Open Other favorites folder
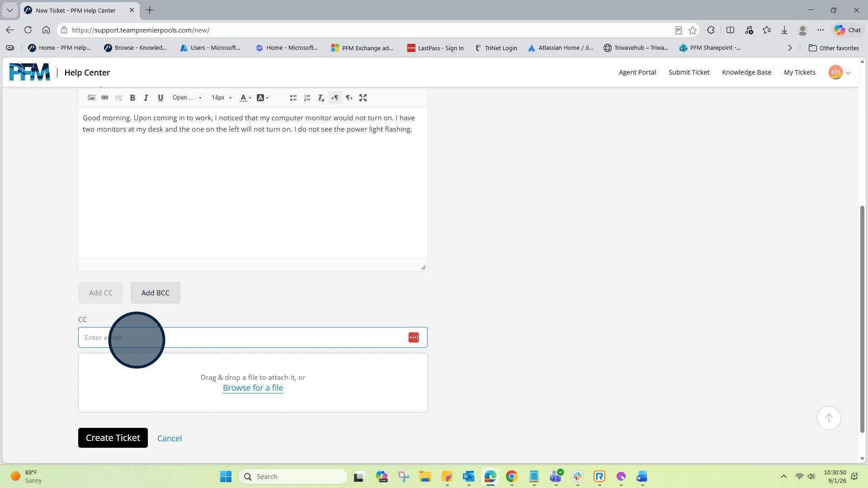 [x=834, y=48]
